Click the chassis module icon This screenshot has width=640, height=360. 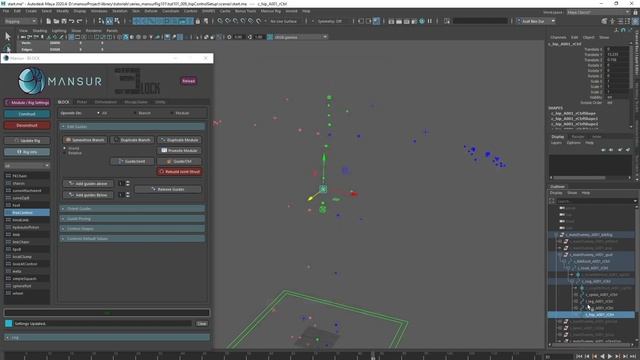[8, 183]
